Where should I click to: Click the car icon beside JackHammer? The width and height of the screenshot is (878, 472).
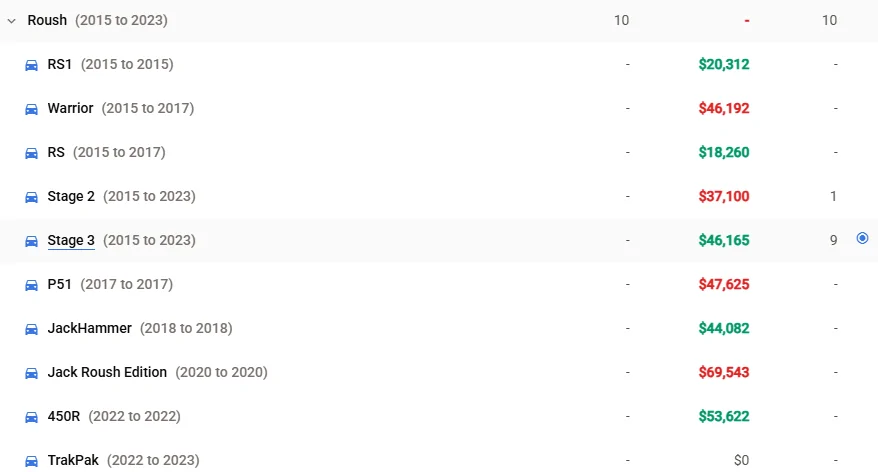click(x=31, y=329)
